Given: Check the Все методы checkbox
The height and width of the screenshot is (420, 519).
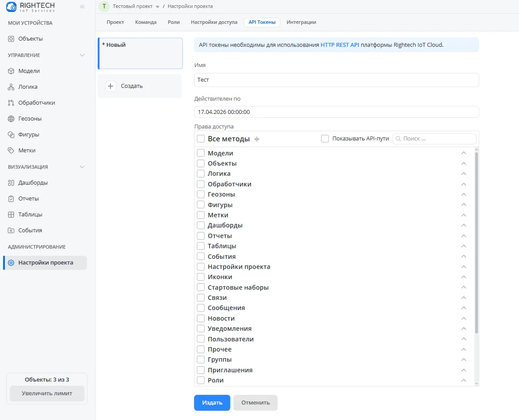Looking at the screenshot, I should click(201, 139).
